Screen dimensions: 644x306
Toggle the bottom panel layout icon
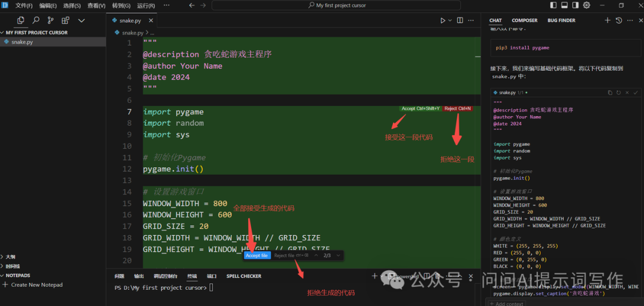pyautogui.click(x=564, y=5)
